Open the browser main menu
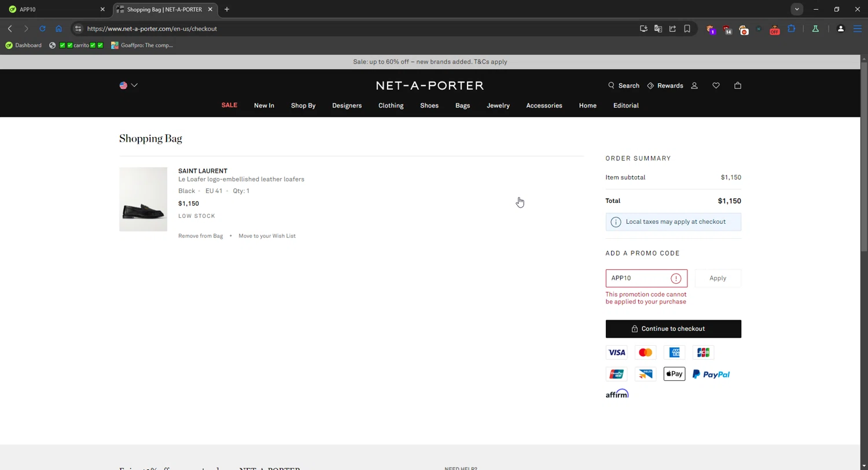 coord(858,28)
